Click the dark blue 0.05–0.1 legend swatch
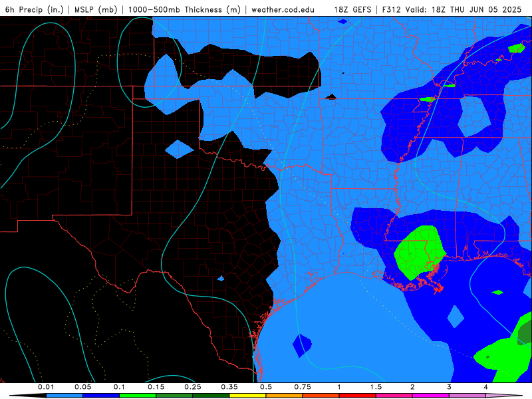Image resolution: width=532 pixels, height=399 pixels. (x=101, y=396)
